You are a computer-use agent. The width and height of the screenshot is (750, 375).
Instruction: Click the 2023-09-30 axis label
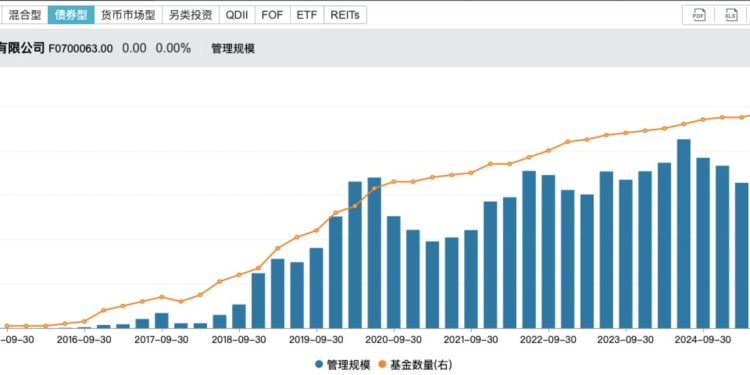pos(626,340)
